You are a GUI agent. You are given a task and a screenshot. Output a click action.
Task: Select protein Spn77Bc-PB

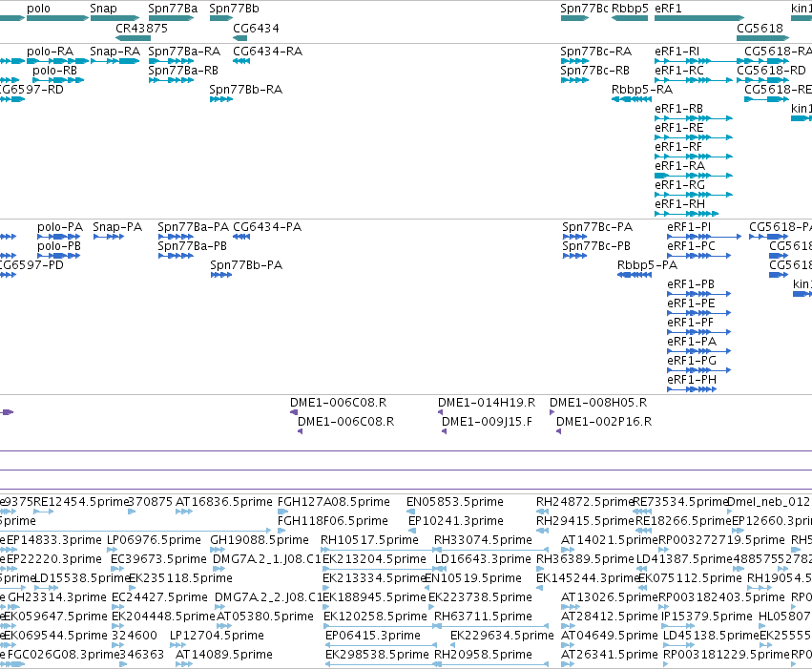pos(574,256)
